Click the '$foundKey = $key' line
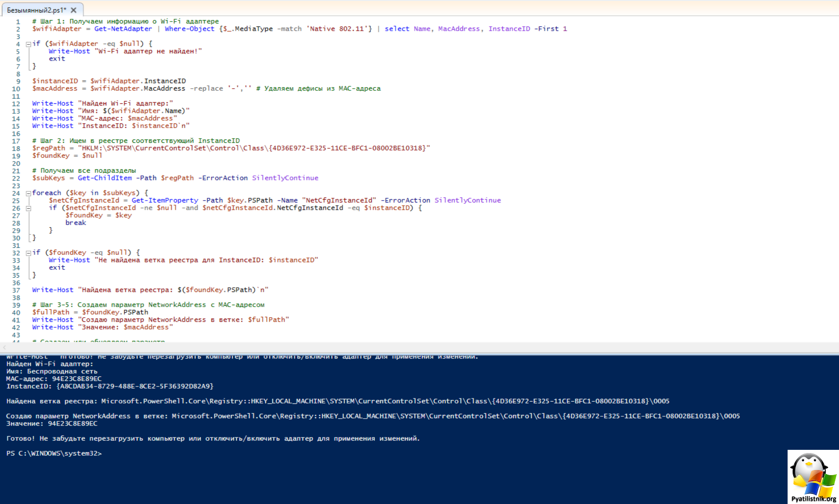Viewport: 839px width, 504px height. coord(98,215)
